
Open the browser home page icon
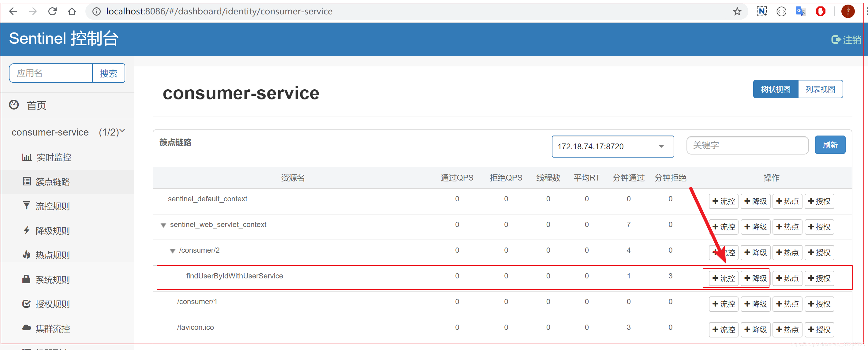[72, 11]
